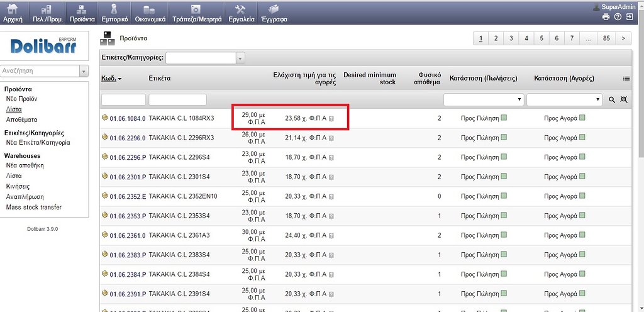Toggle Προς Πώληση status for 2296S4
Screen dimensions: 644x312
click(x=504, y=157)
